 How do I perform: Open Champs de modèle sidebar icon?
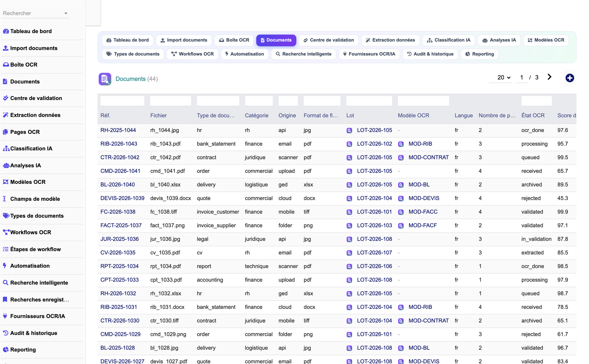[x=5, y=199]
